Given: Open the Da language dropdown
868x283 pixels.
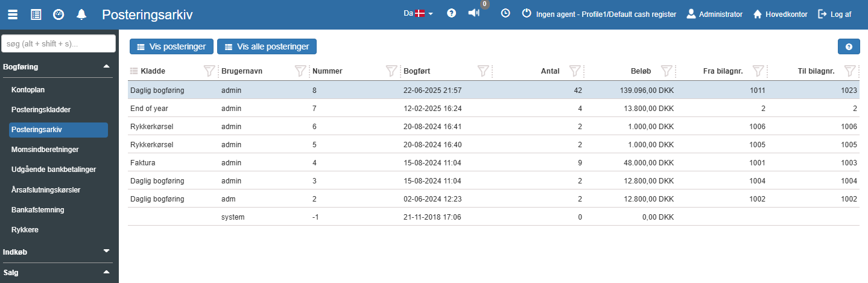Looking at the screenshot, I should tap(419, 13).
